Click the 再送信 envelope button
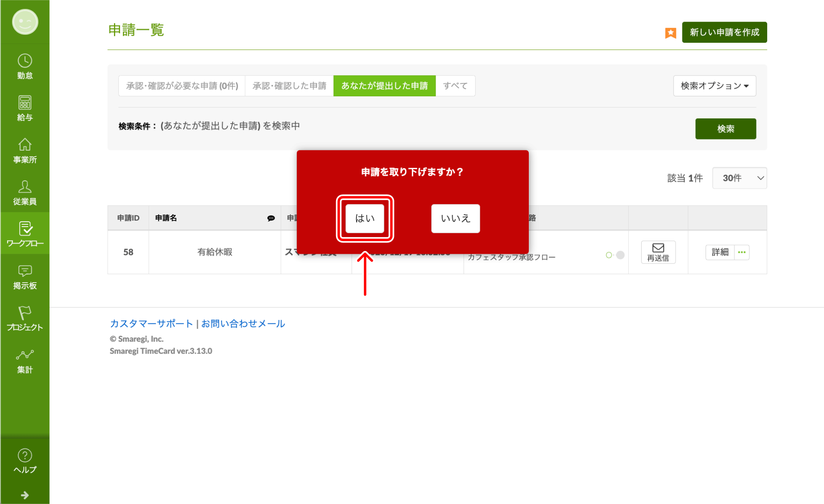The width and height of the screenshot is (824, 504). point(658,252)
